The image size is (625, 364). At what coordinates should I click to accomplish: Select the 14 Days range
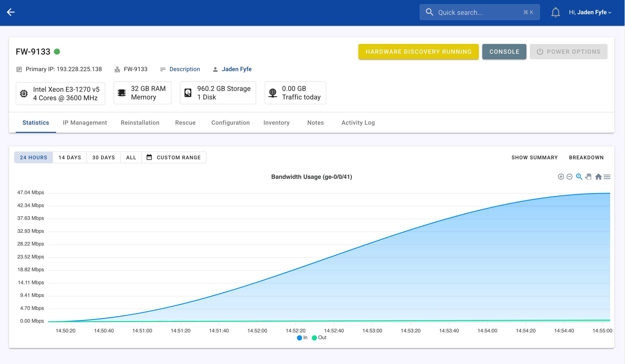click(x=70, y=157)
